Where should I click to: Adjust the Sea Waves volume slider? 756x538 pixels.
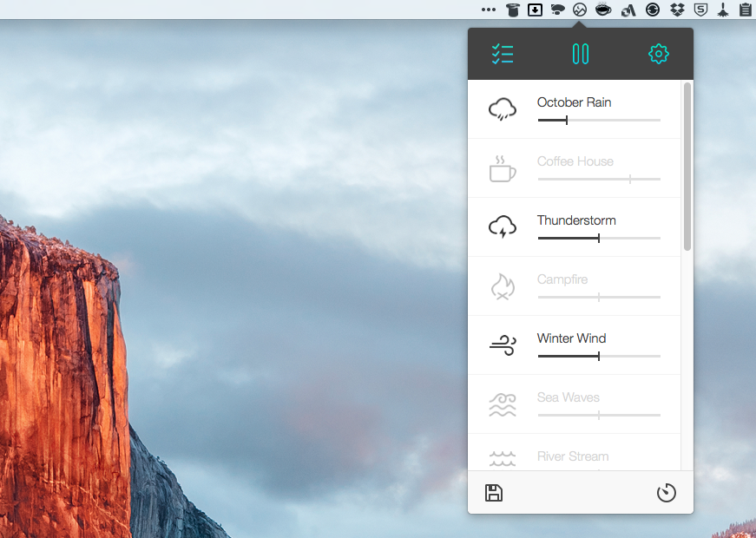click(599, 415)
